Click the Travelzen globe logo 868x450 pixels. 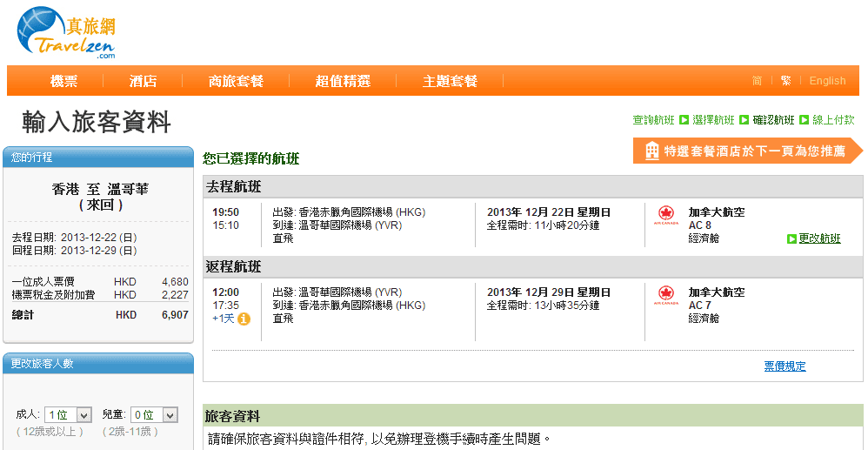43,29
